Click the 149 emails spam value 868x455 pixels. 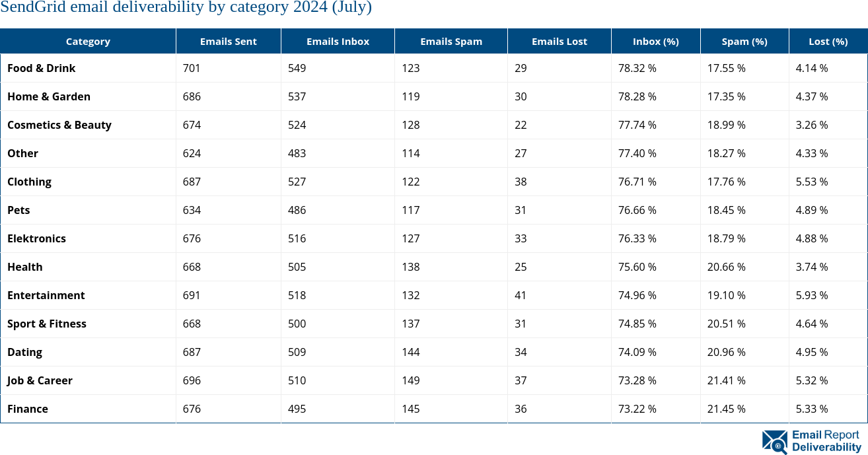point(411,380)
